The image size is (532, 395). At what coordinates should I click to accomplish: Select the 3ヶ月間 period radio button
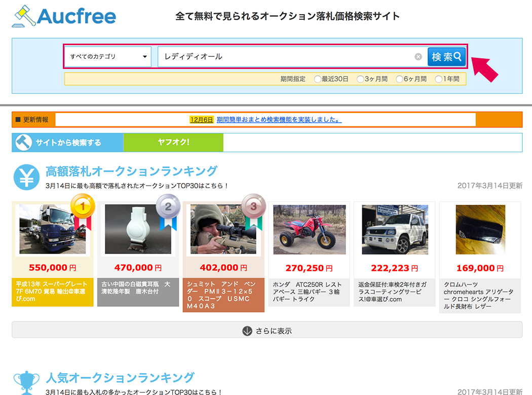coord(360,79)
